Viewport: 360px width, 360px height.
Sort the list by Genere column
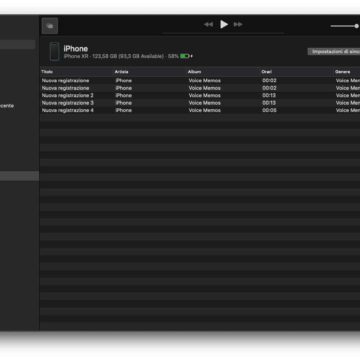tap(342, 72)
